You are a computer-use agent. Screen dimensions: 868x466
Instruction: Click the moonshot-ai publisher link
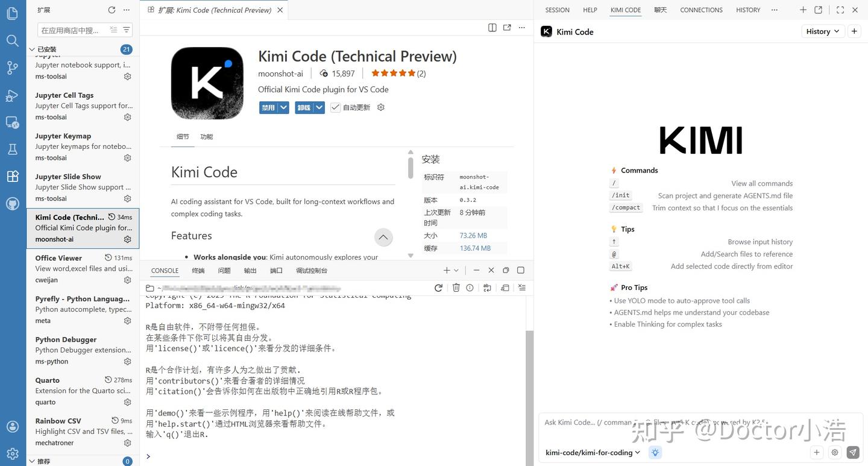click(x=280, y=73)
